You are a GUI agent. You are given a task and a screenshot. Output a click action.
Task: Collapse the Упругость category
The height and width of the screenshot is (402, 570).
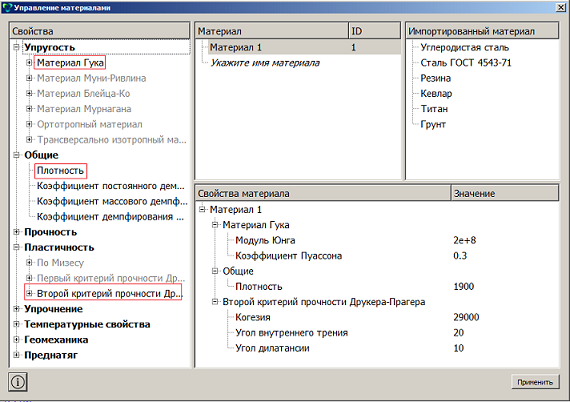[16, 47]
